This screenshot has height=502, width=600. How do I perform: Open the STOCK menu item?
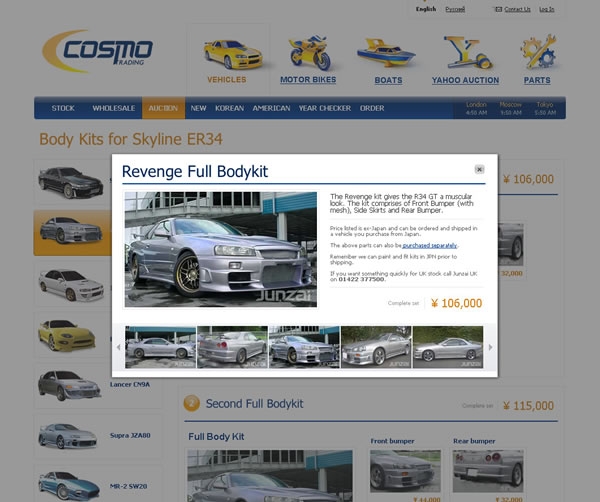63,108
